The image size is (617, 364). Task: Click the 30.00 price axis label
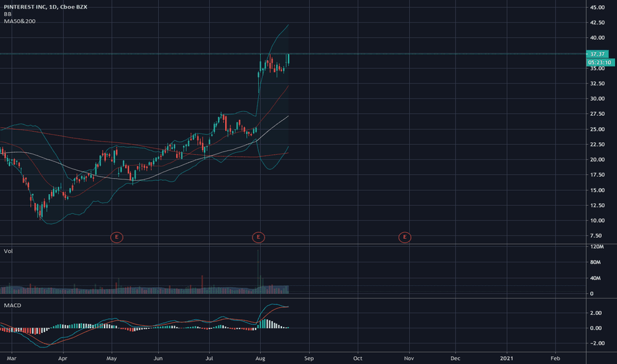[597, 99]
